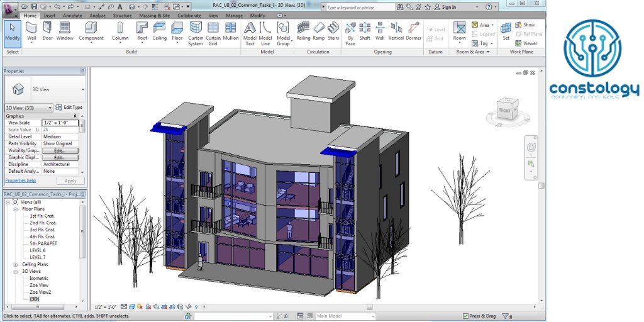644x322 pixels.
Task: Click the Model Line tool
Action: [265, 34]
